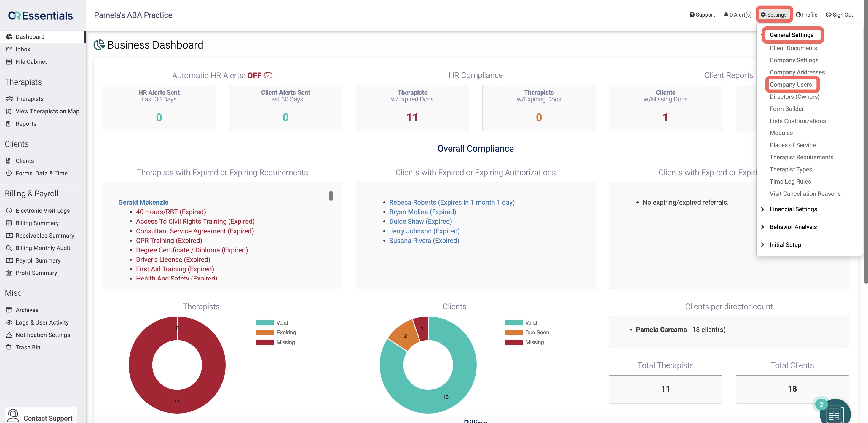
Task: Select Company Users menu item
Action: pos(791,84)
